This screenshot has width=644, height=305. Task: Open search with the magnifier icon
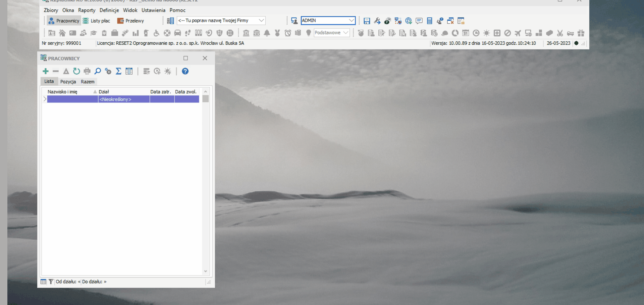tap(98, 71)
